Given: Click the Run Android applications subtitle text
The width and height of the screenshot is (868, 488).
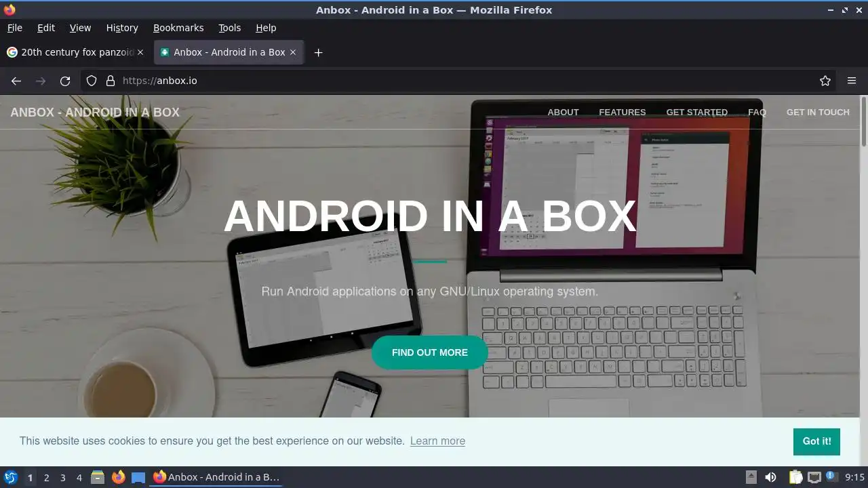Looking at the screenshot, I should 430,291.
